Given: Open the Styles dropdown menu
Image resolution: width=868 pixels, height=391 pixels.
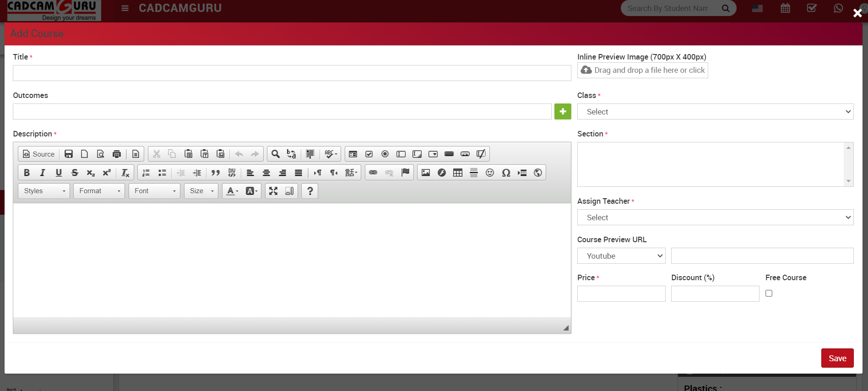Looking at the screenshot, I should click(44, 191).
